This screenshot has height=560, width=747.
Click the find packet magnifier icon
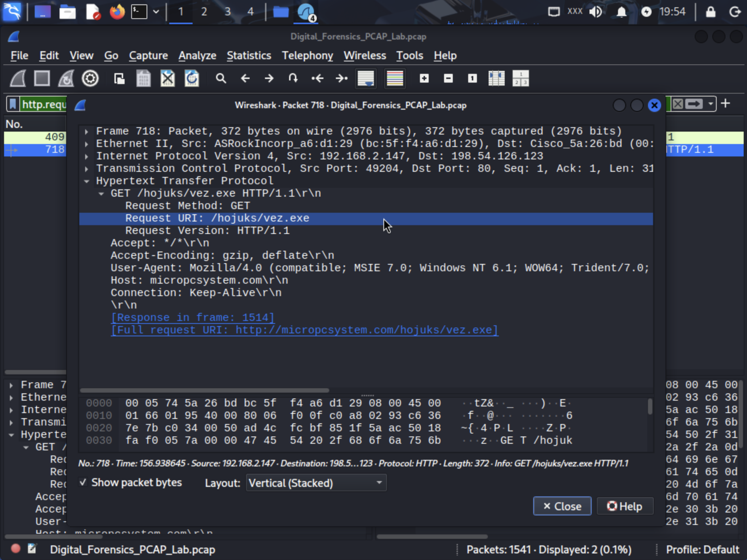pos(220,78)
